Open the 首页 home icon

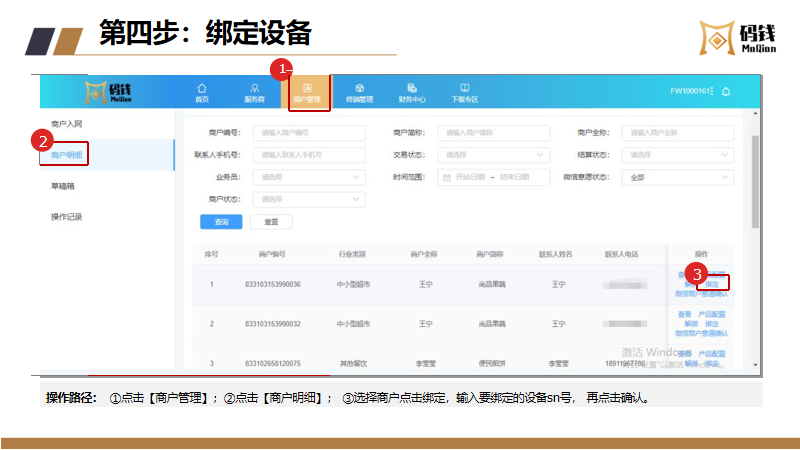point(202,93)
